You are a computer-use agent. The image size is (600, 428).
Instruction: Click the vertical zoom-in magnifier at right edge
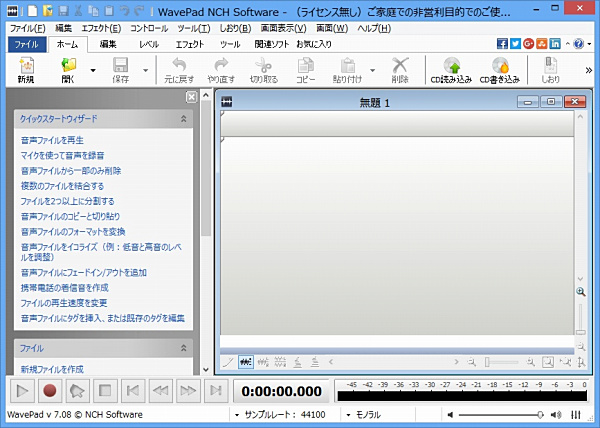coord(581,292)
